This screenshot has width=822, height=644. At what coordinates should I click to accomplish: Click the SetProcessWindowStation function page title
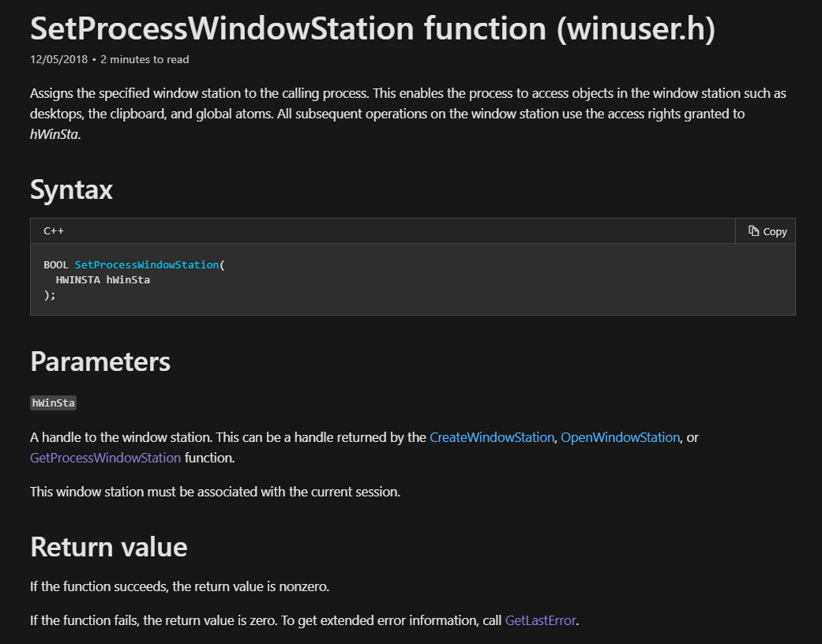point(373,28)
